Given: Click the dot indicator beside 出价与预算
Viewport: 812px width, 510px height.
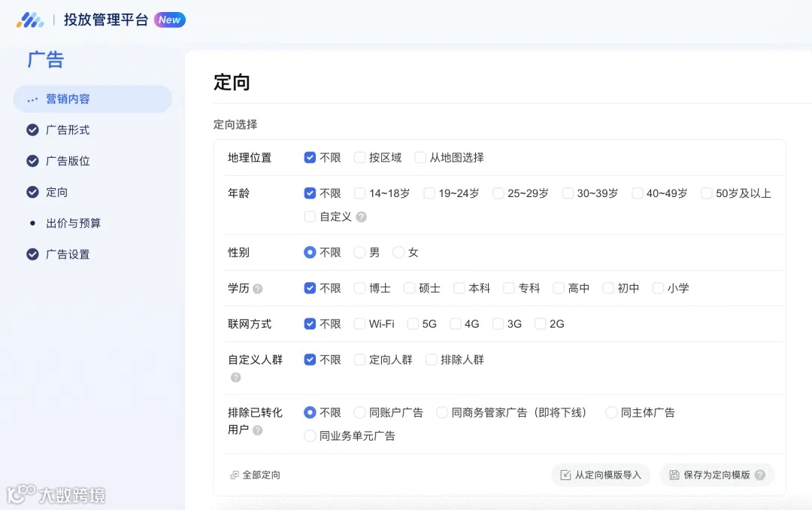Looking at the screenshot, I should coord(32,223).
